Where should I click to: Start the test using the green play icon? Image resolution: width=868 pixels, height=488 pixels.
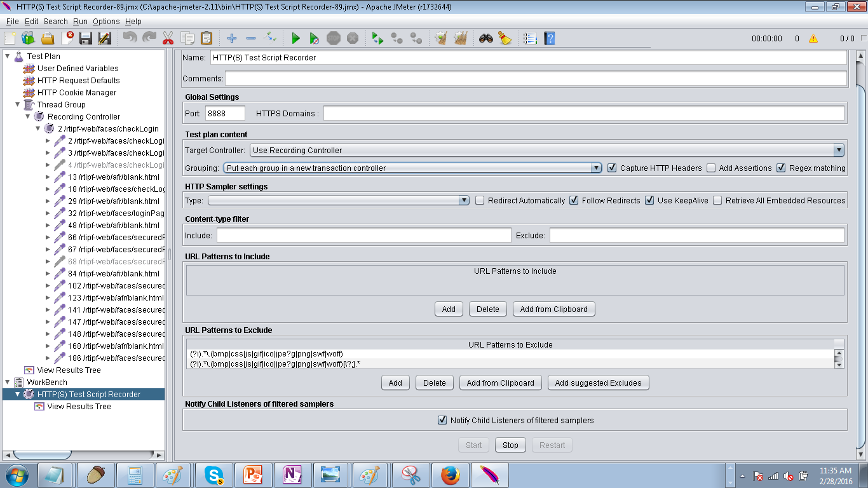295,38
